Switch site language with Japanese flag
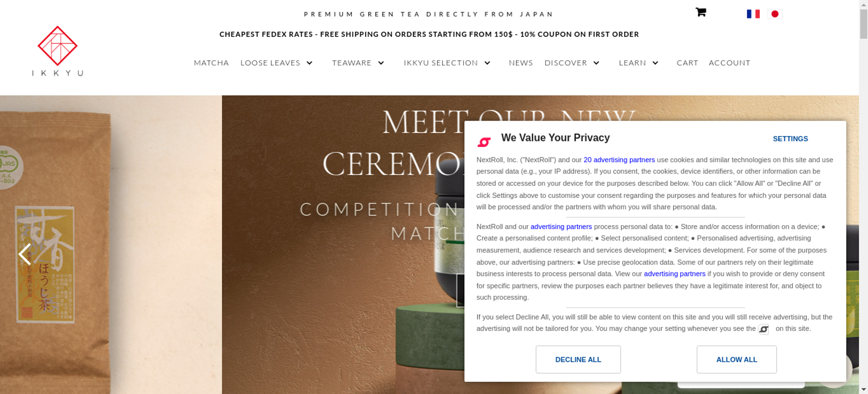 click(775, 14)
